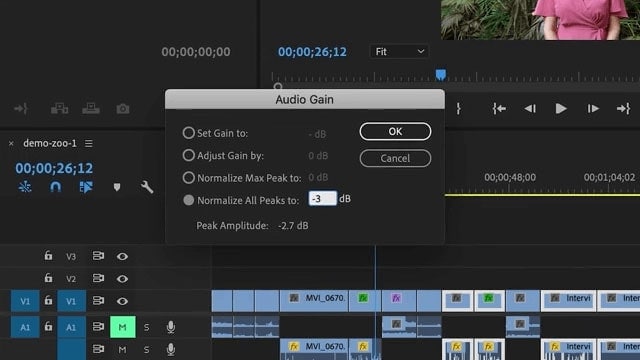Image resolution: width=640 pixels, height=360 pixels.
Task: Step back one frame in program monitor
Action: click(530, 109)
